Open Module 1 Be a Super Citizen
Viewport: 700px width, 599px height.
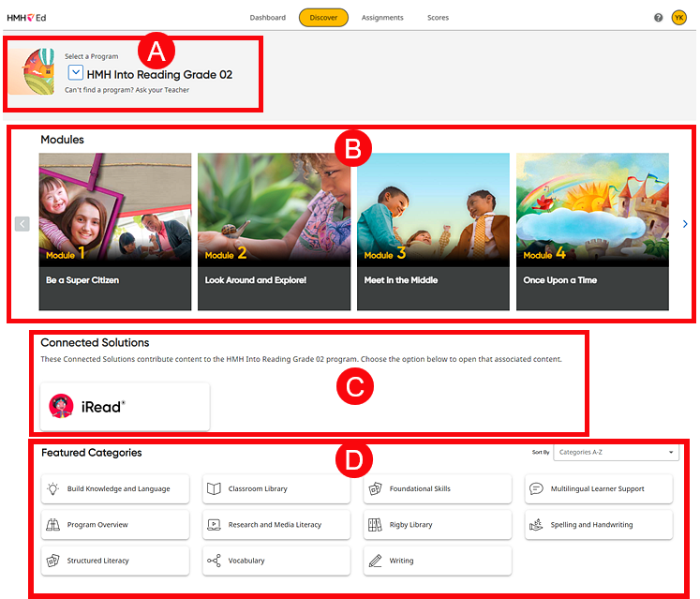(115, 232)
